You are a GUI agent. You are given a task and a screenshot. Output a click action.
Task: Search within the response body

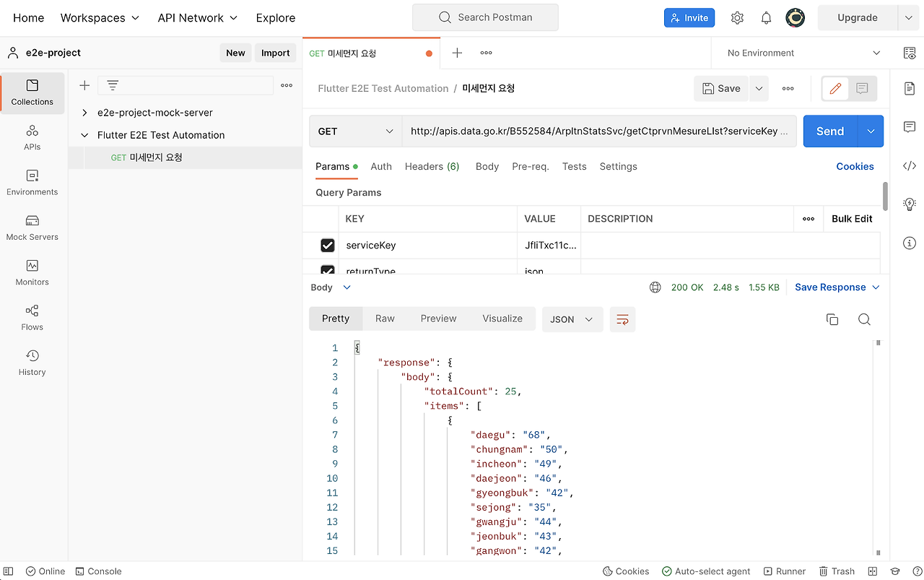(864, 319)
